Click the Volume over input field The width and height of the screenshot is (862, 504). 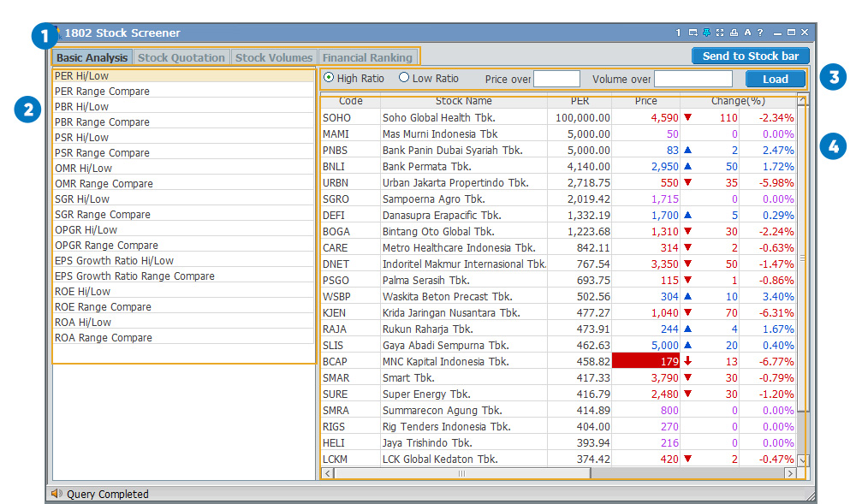(x=693, y=79)
